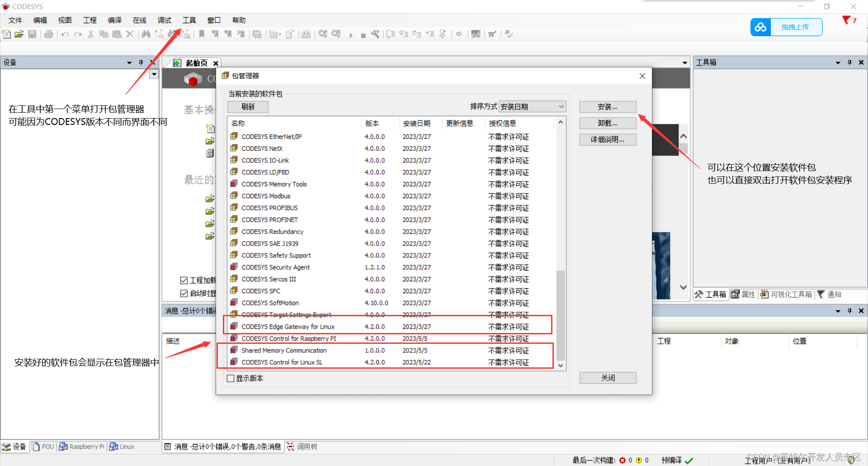Image resolution: width=868 pixels, height=466 pixels.
Task: Click package list scrollbar up arrow
Action: tap(561, 122)
